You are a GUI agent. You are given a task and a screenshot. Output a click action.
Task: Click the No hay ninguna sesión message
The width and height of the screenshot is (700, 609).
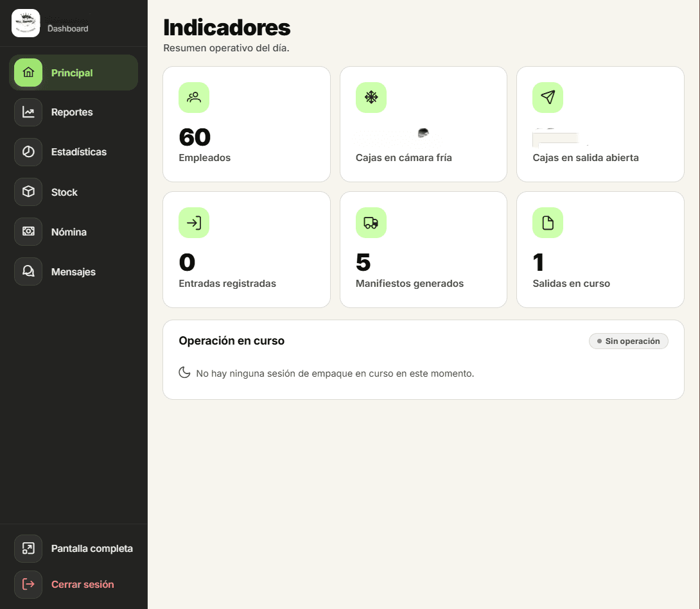(x=335, y=373)
